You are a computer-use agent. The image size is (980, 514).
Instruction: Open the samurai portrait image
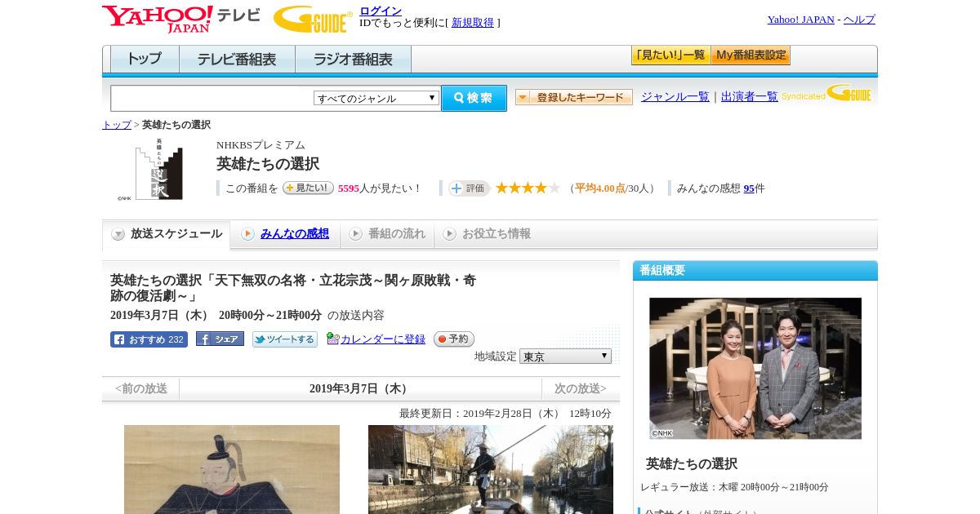(232, 469)
